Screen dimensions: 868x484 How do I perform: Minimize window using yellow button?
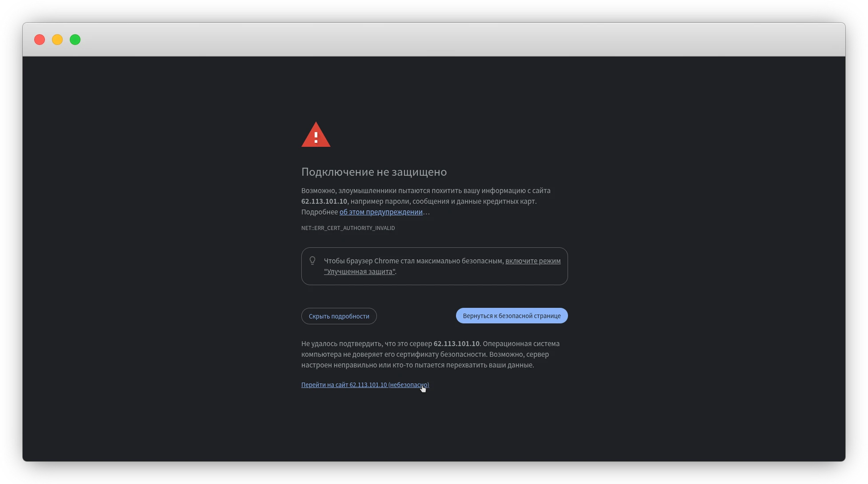[x=57, y=40]
